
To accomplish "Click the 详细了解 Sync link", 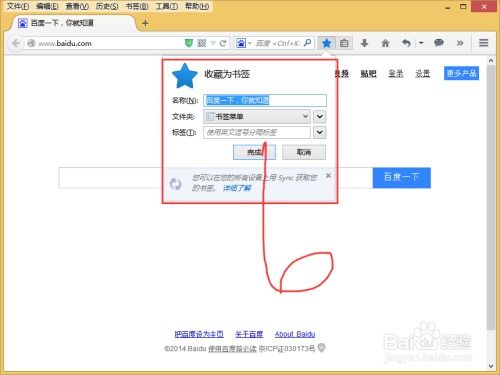I will point(237,188).
